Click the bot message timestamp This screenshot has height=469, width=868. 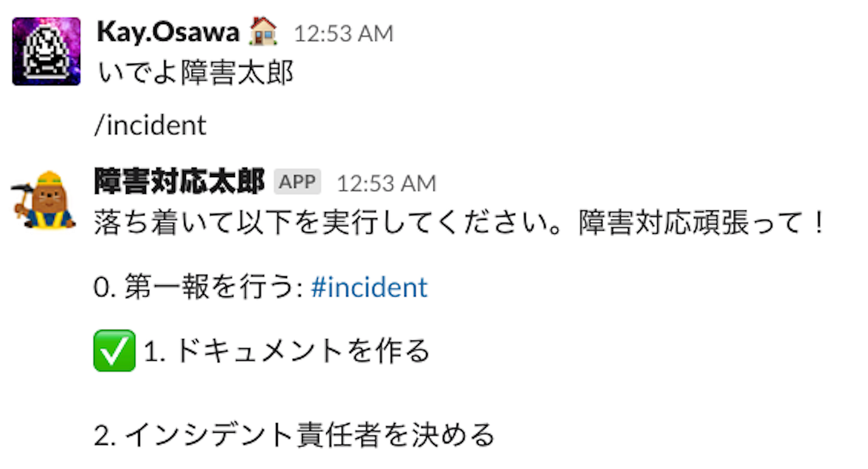point(386,182)
